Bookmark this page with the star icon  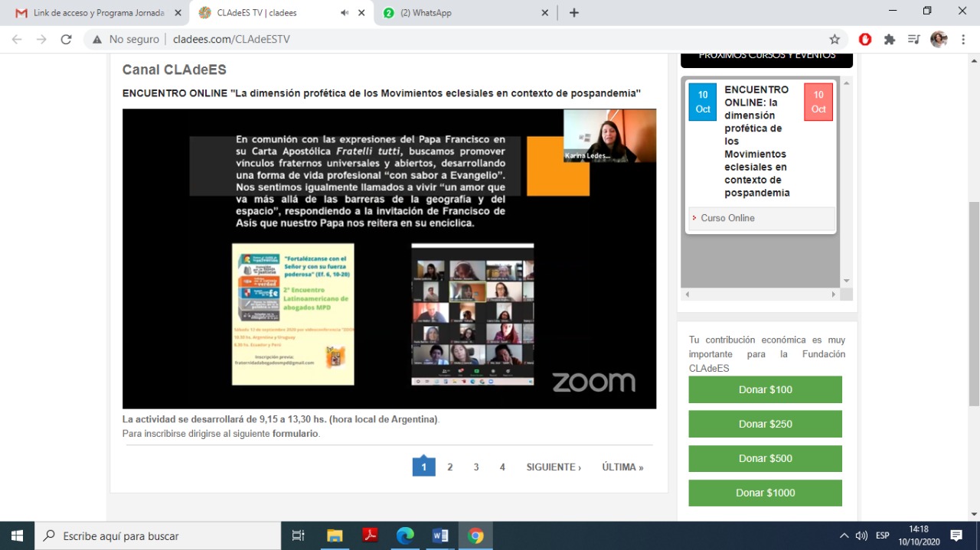[x=835, y=39]
